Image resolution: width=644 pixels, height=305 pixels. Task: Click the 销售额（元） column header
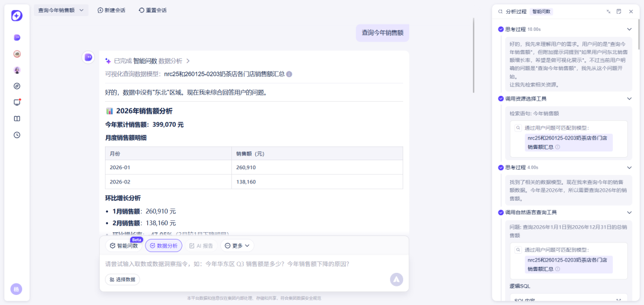pos(317,154)
